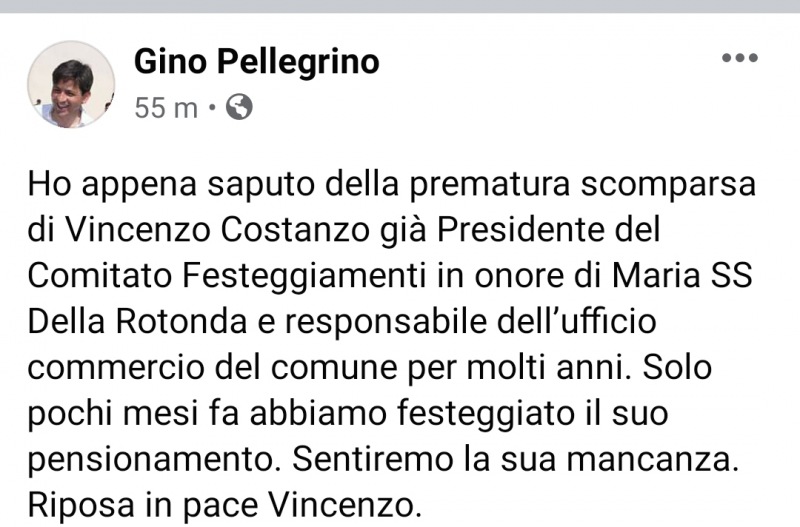
Task: Open the post options three-dot menu
Action: click(739, 58)
